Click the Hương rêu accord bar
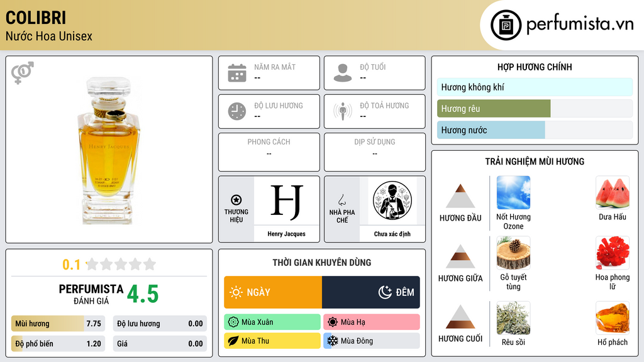Image resolution: width=644 pixels, height=362 pixels. click(535, 109)
